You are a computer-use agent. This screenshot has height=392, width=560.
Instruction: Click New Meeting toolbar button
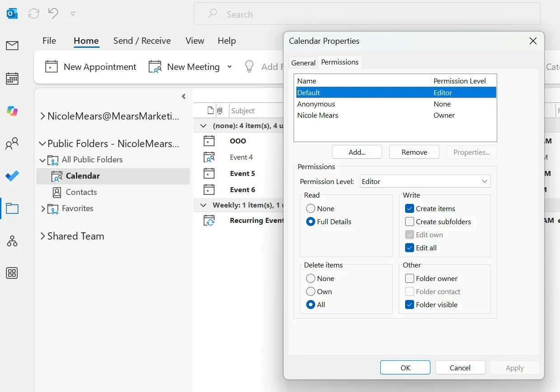tap(184, 67)
